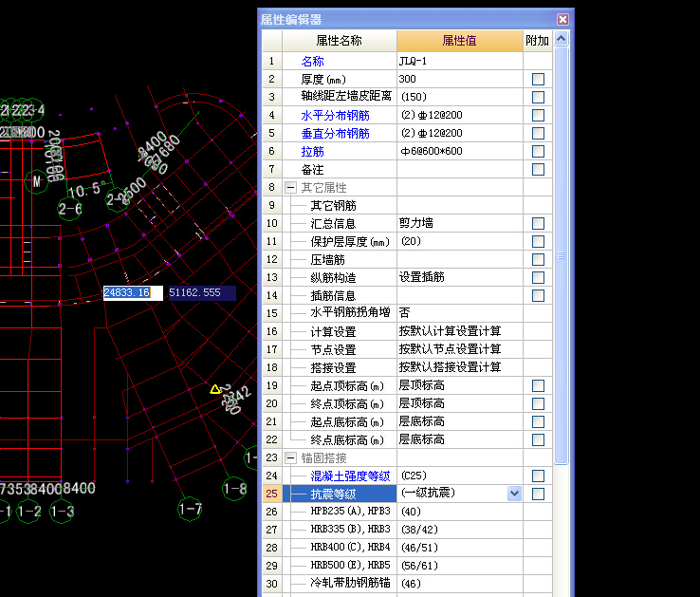Screen dimensions: 700x597
Task: Click axis bubble 1-2 in the drawing
Action: click(29, 512)
